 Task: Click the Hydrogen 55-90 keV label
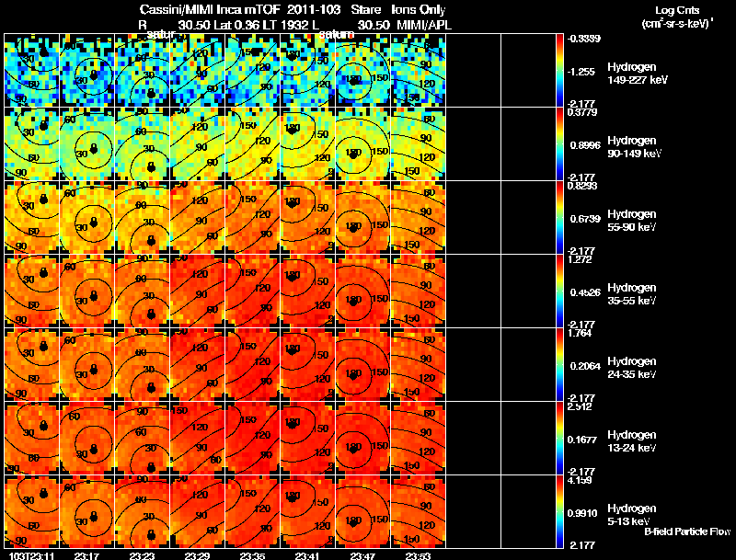coord(632,221)
